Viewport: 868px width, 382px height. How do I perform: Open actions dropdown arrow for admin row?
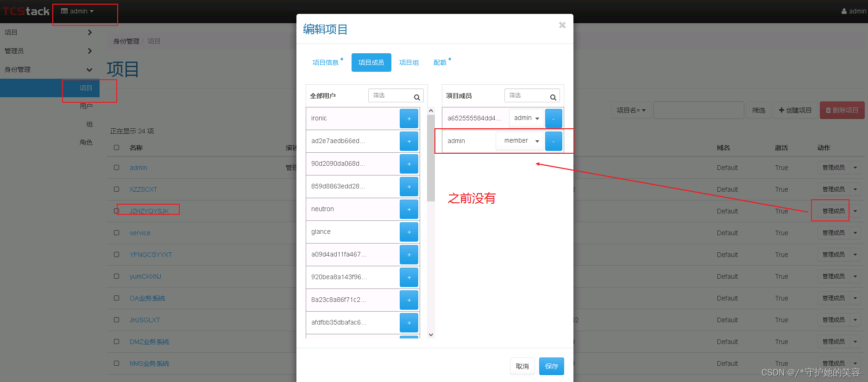855,168
